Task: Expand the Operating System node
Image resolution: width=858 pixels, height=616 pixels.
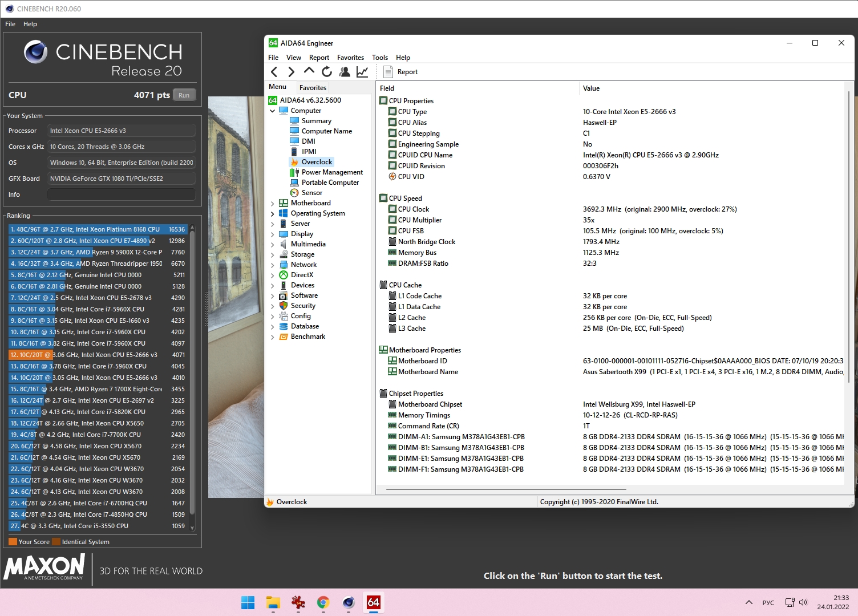Action: [x=273, y=213]
